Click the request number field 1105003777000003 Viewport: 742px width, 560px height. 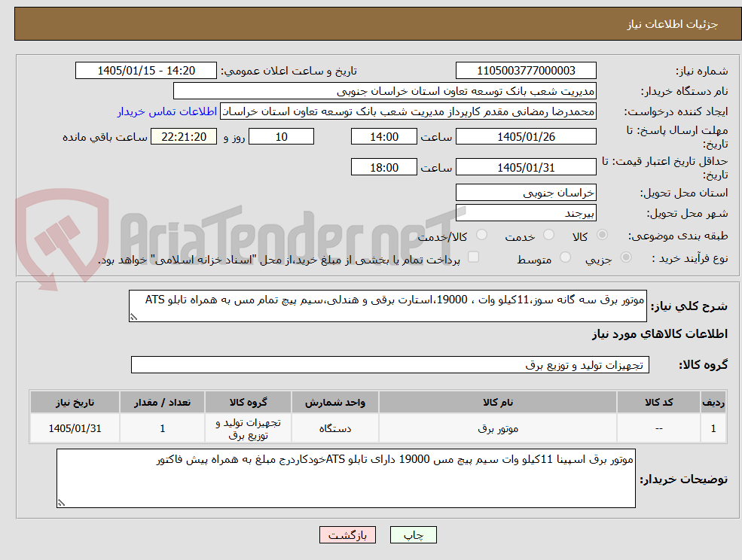tap(526, 71)
